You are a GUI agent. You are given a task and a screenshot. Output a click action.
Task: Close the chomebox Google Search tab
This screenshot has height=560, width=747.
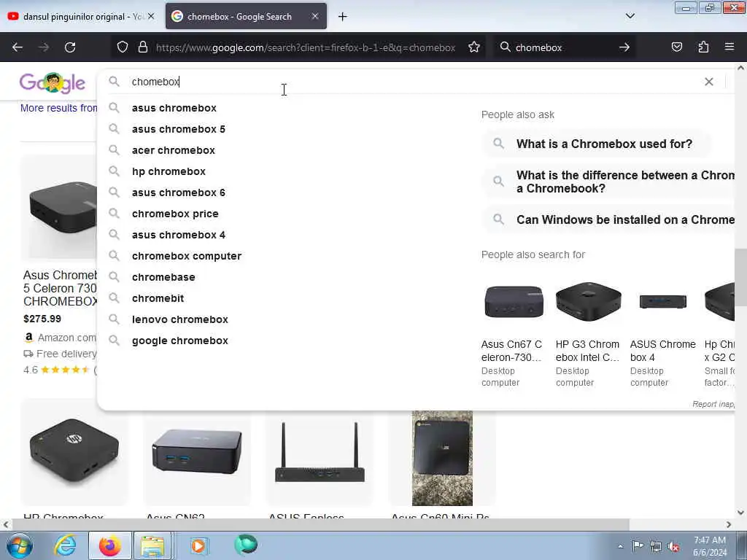[x=315, y=16]
